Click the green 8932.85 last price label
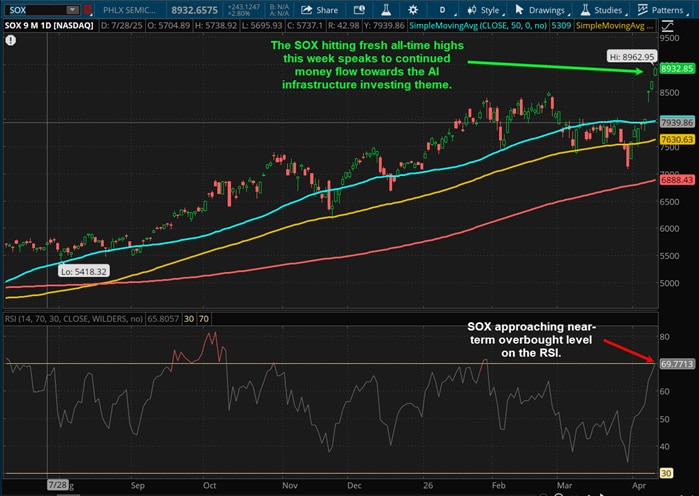This screenshot has width=699, height=496. tap(677, 69)
